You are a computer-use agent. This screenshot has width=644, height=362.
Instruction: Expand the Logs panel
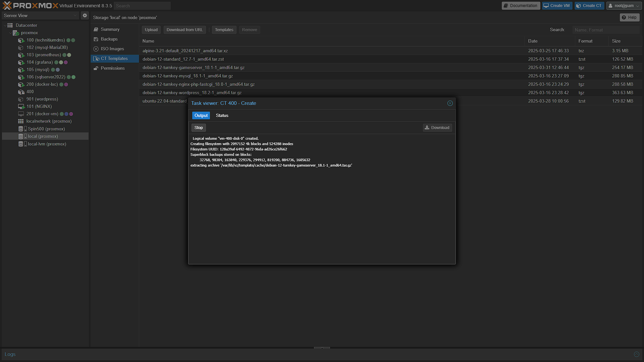coord(636,354)
